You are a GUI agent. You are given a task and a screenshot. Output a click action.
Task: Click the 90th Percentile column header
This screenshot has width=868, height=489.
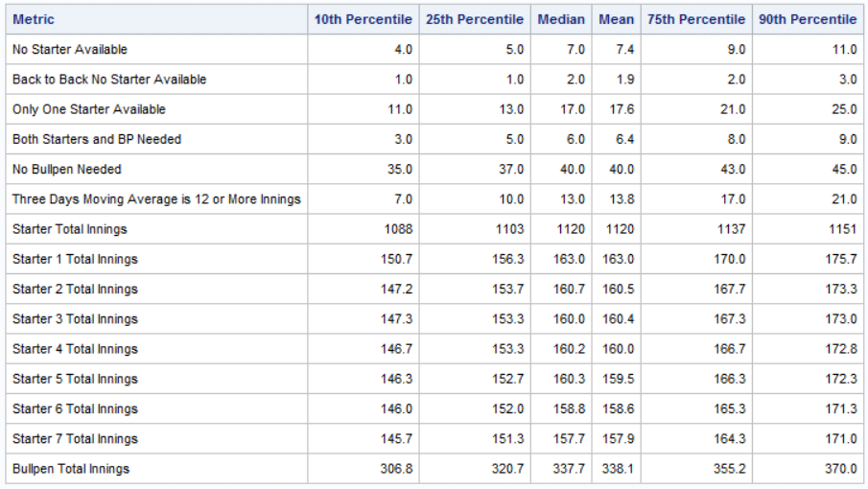(x=808, y=19)
